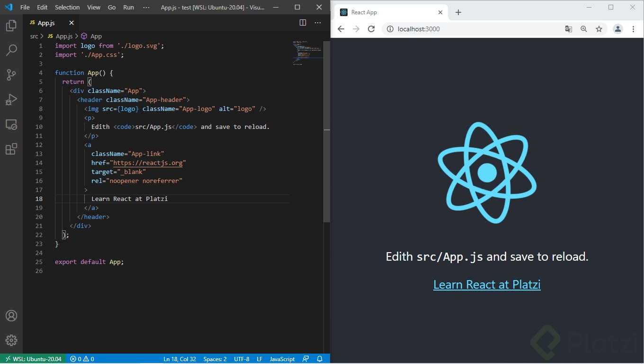Change indentation via Spaces: 2
The height and width of the screenshot is (364, 644).
215,359
